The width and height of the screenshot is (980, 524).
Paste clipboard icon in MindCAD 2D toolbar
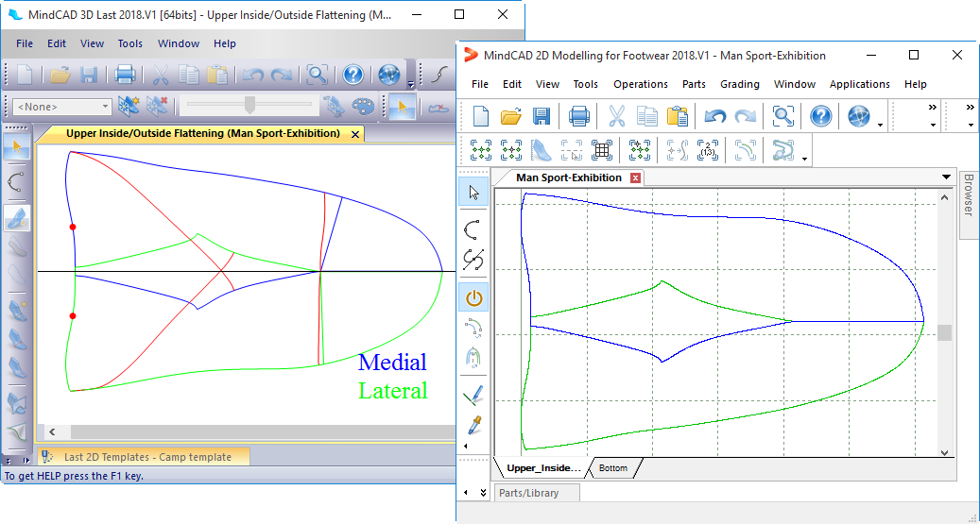678,116
